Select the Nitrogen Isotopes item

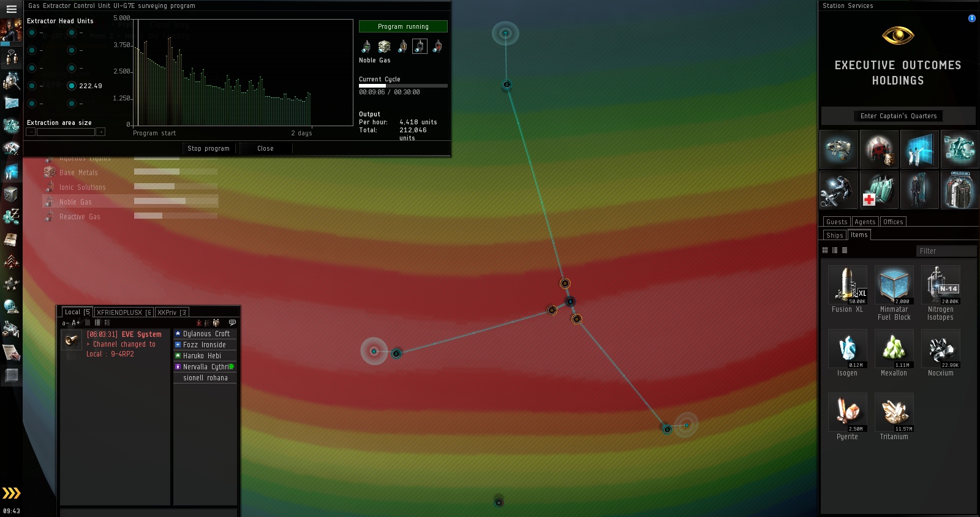click(941, 293)
